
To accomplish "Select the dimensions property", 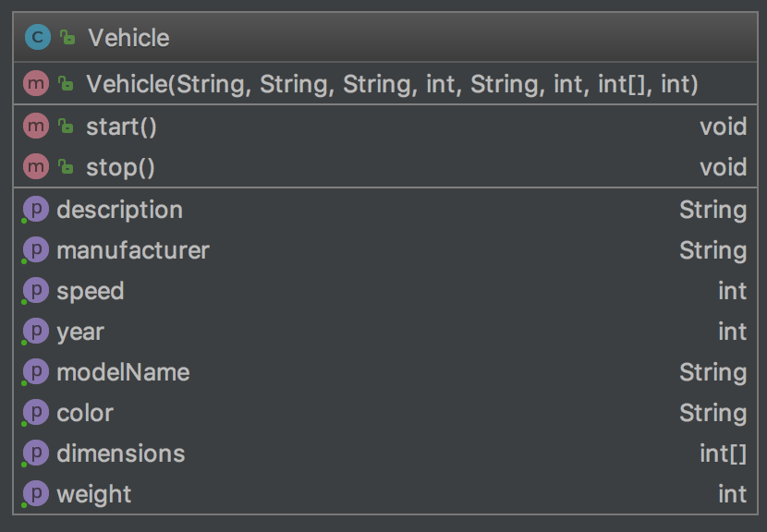I will [385, 453].
